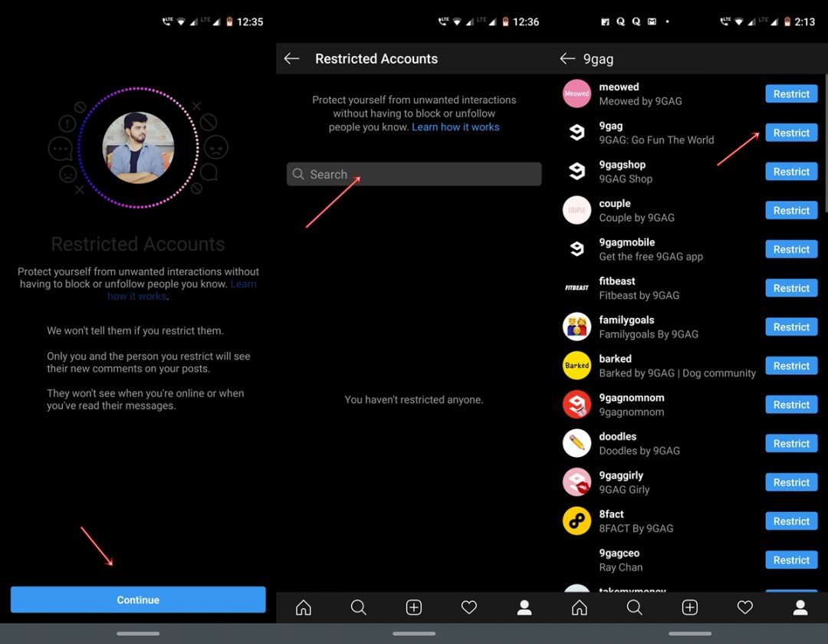Select 9GAG: Go Fun The World text
The height and width of the screenshot is (644, 828).
(656, 140)
